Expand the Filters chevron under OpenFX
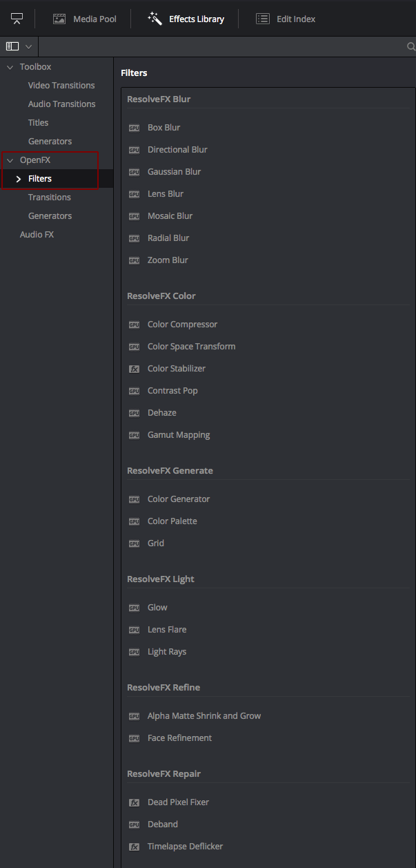This screenshot has width=416, height=868. click(19, 179)
